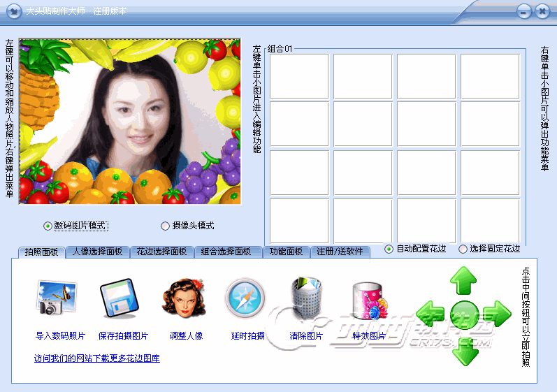Screen dimensions: 557x392
Task: Open the 花边选择面板 tab
Action: 161,252
